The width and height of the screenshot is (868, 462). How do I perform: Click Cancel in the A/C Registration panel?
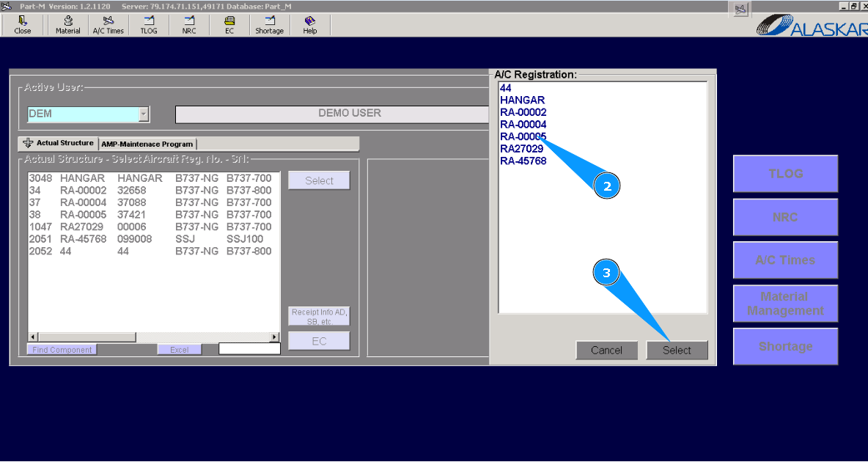[607, 350]
